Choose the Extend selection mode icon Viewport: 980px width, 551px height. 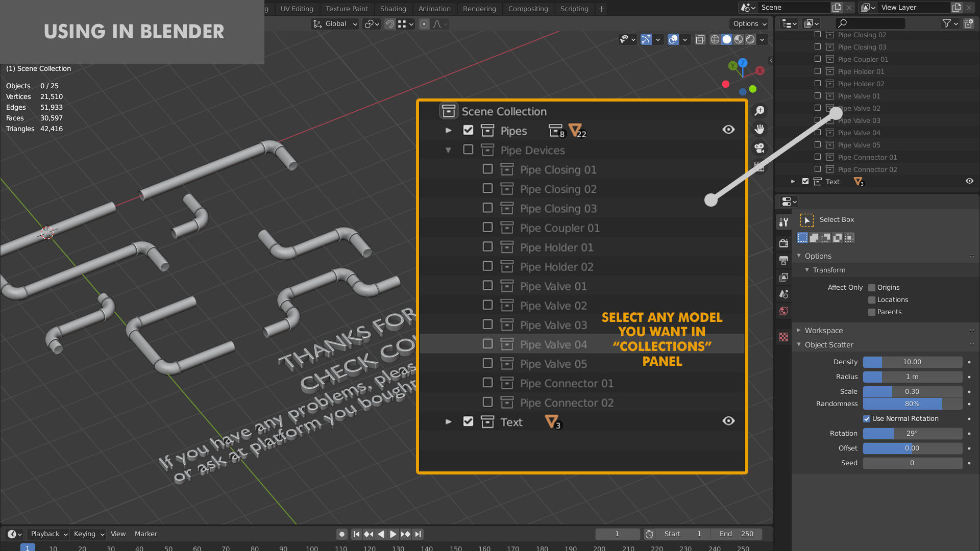click(x=814, y=238)
